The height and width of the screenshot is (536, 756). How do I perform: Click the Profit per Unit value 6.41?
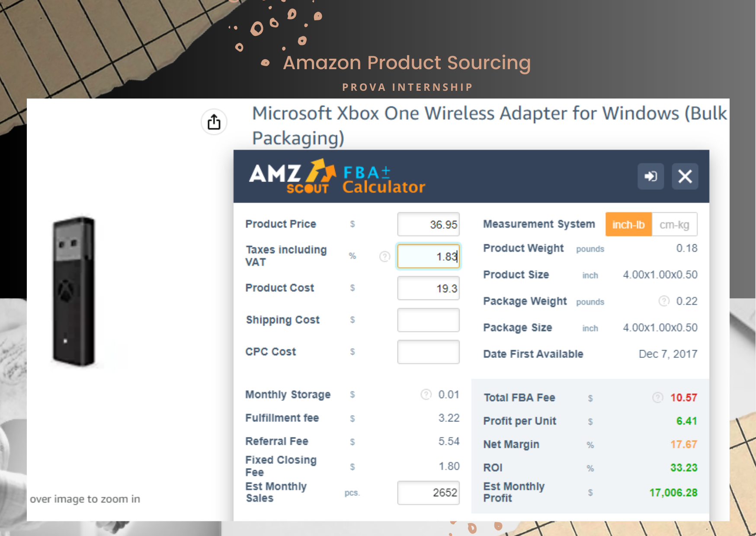[687, 421]
